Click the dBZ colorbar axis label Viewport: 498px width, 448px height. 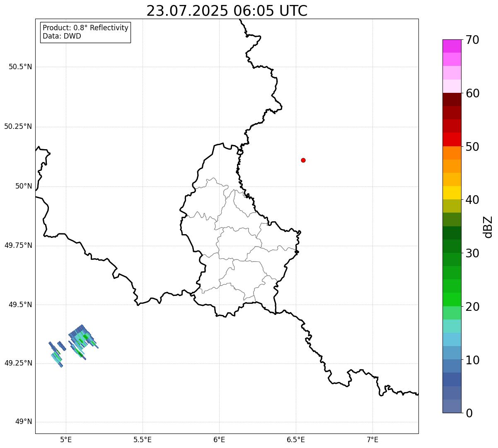488,227
